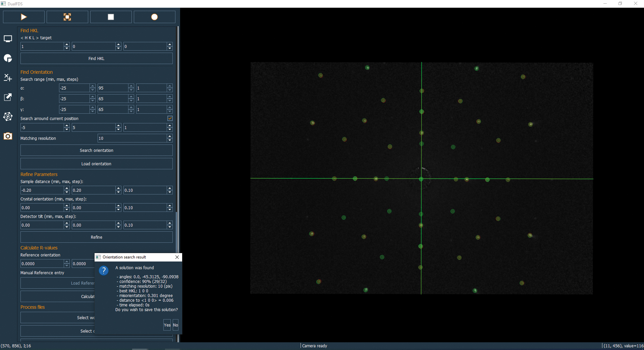Click the Search orientation button
This screenshot has width=644, height=350.
point(97,151)
